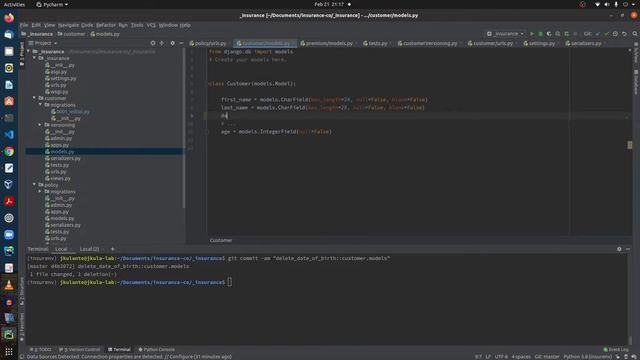Collapse customer migrations folder

pos(40,104)
